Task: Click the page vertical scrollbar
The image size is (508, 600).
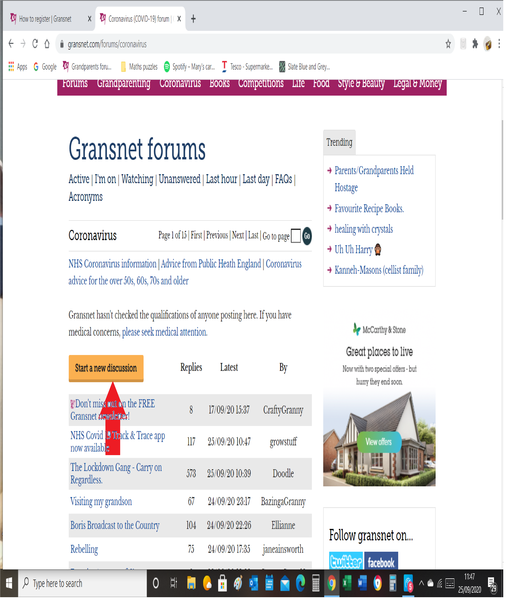Action: coord(502,170)
